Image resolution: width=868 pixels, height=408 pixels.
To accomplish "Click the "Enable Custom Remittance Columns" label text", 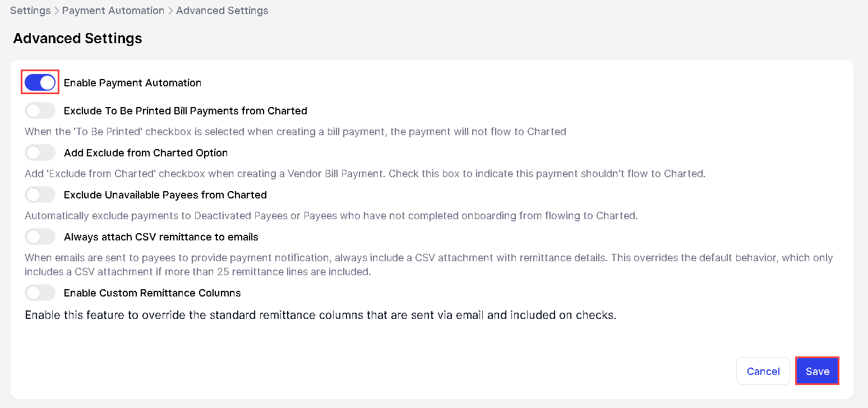I will 153,293.
